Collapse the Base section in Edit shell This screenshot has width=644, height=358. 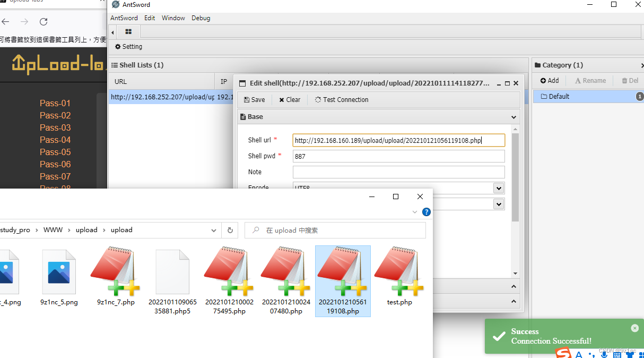point(514,117)
